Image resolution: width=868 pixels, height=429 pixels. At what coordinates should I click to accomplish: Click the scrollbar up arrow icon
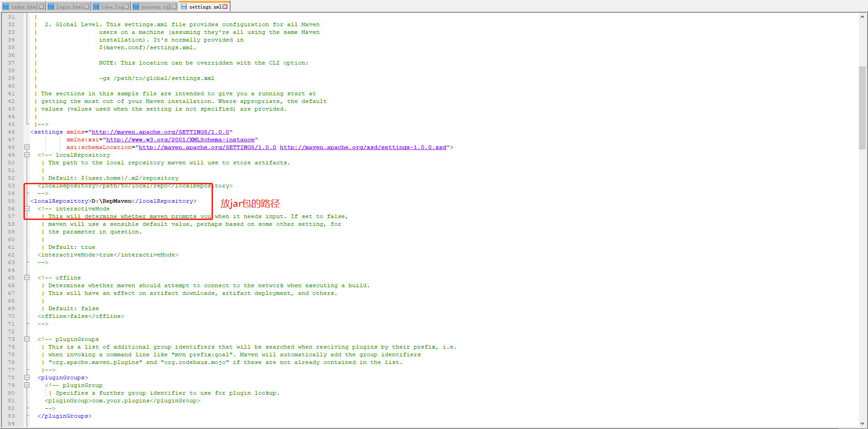point(863,17)
